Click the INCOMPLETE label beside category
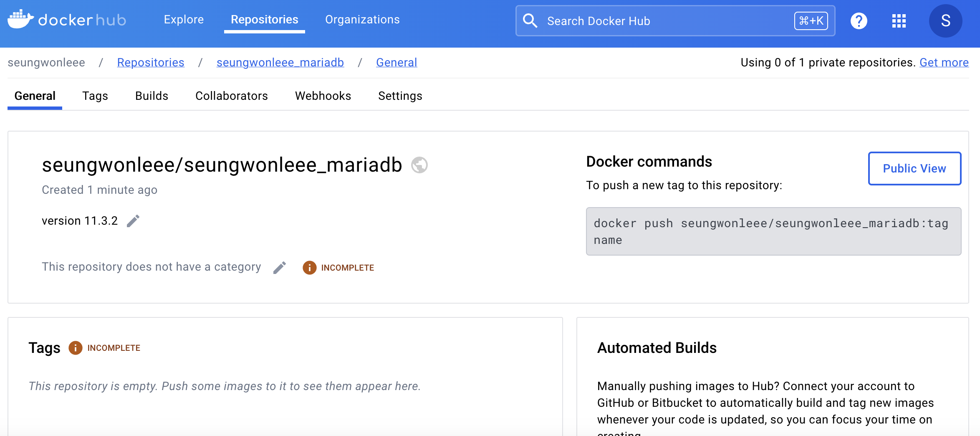The height and width of the screenshot is (436, 980). pos(348,268)
